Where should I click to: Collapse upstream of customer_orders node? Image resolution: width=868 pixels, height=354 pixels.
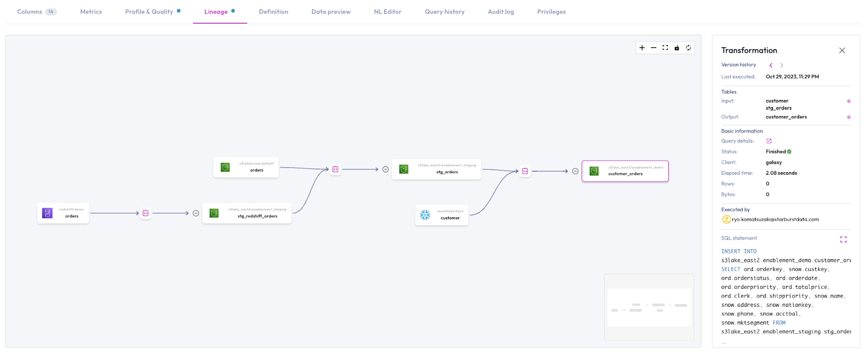click(x=575, y=171)
